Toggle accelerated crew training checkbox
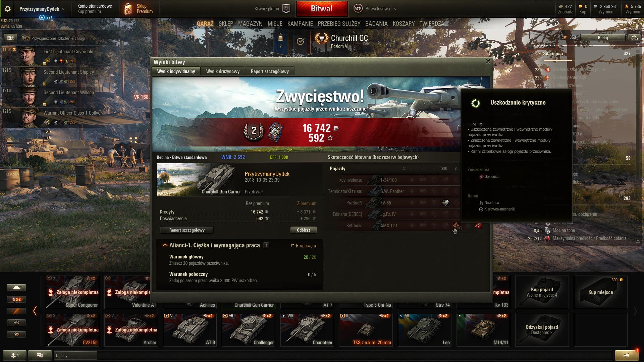The width and height of the screenshot is (644, 362). [x=28, y=38]
